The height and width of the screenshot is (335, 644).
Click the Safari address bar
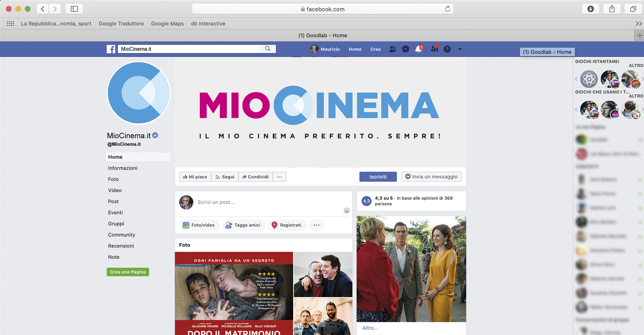point(322,9)
